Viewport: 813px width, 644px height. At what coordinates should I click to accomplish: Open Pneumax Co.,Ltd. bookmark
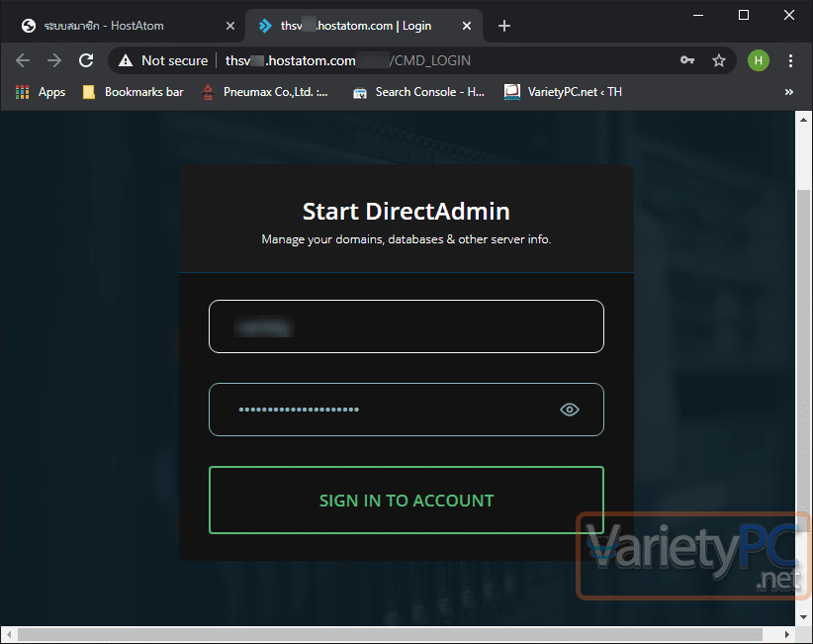point(265,92)
